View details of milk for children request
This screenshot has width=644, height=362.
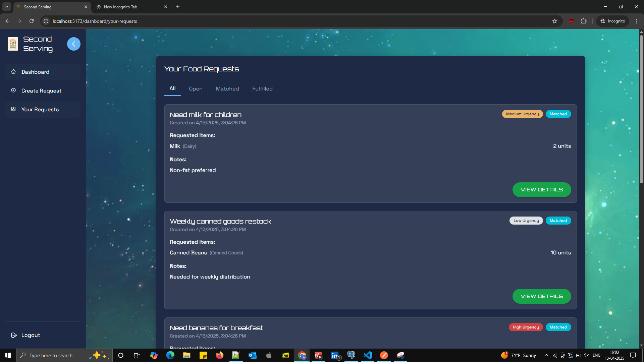(x=541, y=190)
